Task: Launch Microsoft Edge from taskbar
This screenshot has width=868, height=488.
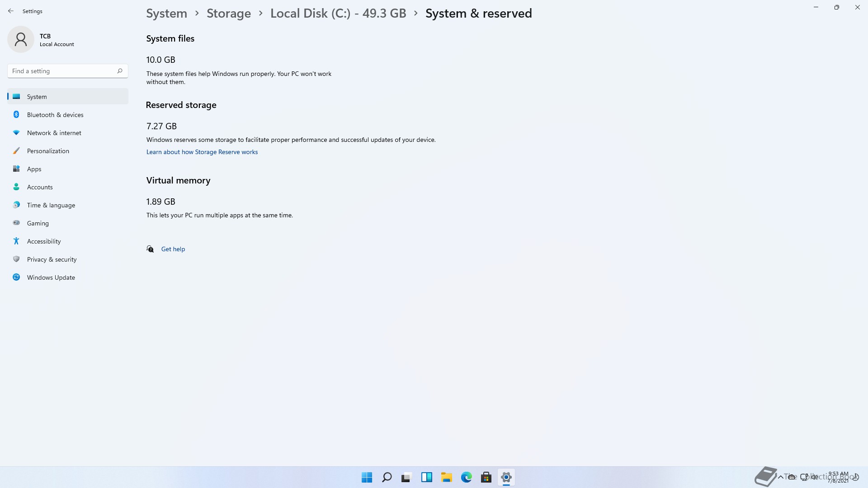Action: pos(466,477)
